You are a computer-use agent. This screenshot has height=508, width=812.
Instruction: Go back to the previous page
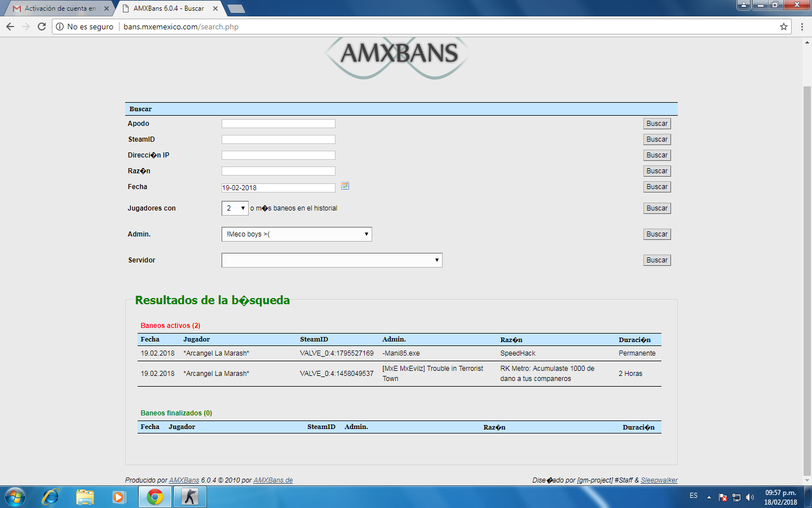[x=10, y=27]
